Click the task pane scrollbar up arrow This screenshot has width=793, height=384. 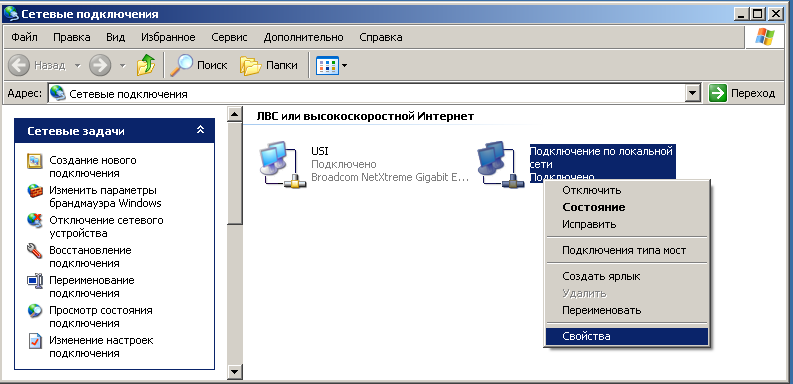tap(234, 114)
